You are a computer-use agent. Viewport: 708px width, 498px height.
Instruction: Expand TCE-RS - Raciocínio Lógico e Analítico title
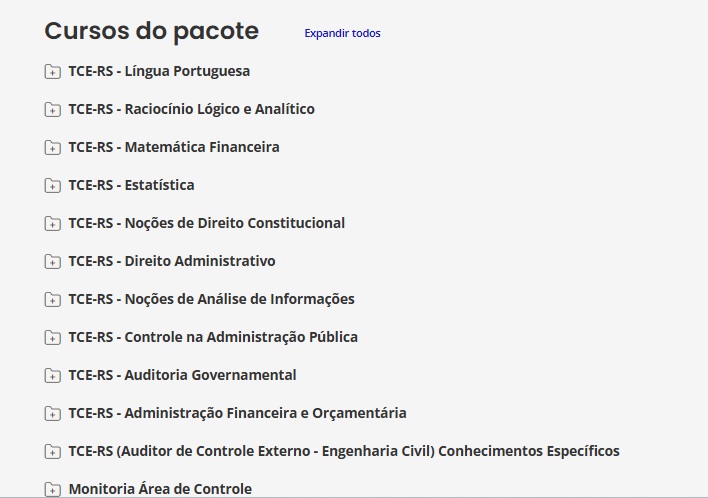tap(191, 109)
